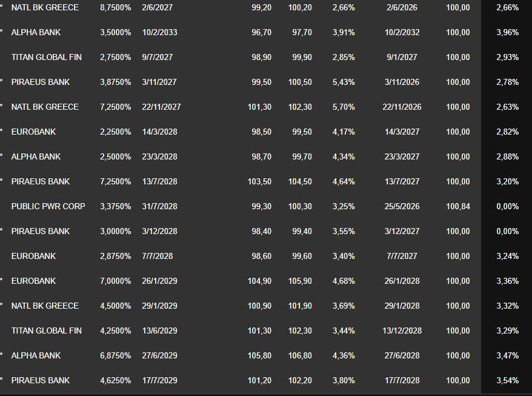Select EUROBANK with 2,2500% coupon
Image resolution: width=532 pixels, height=396 pixels.
click(x=33, y=132)
